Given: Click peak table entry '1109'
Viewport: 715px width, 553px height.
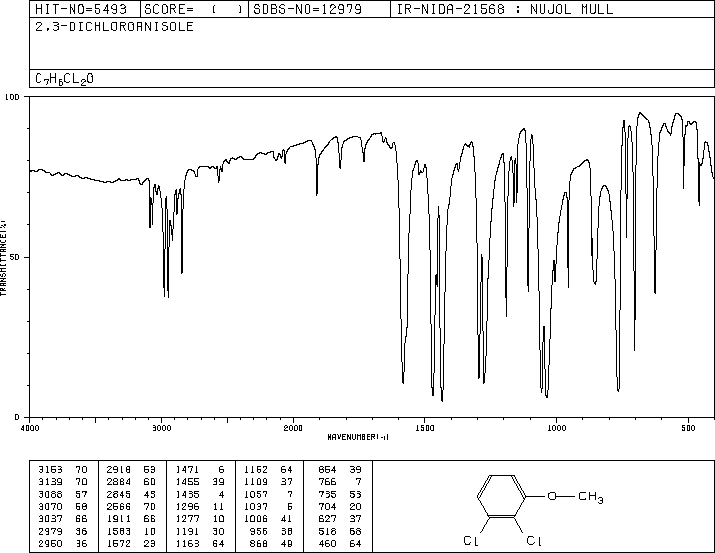Looking at the screenshot, I should tap(256, 482).
